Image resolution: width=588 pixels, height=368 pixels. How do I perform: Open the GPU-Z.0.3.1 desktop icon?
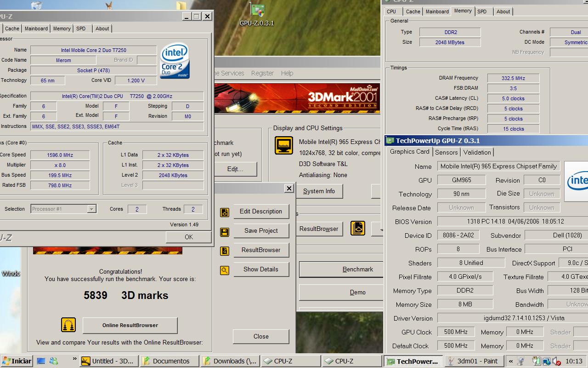257,14
